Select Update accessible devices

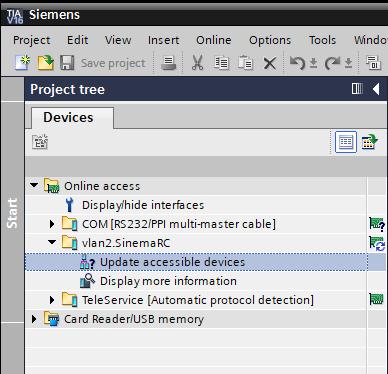point(172,262)
